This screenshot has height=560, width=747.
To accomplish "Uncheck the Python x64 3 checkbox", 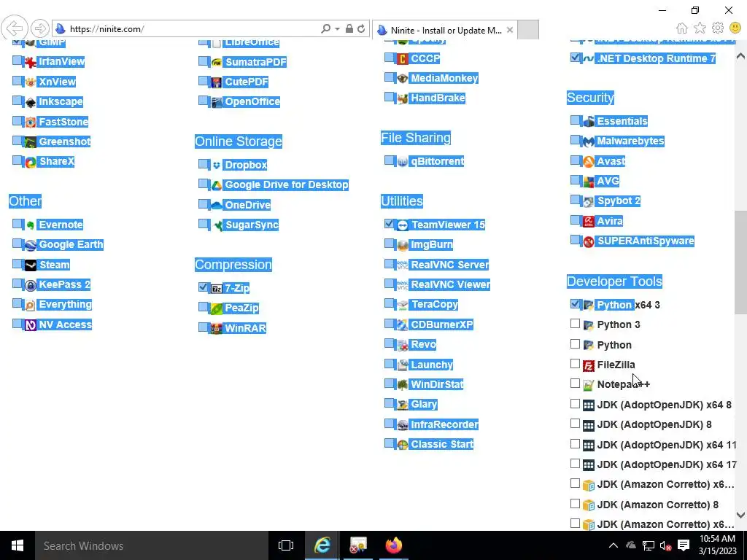I will 575,304.
